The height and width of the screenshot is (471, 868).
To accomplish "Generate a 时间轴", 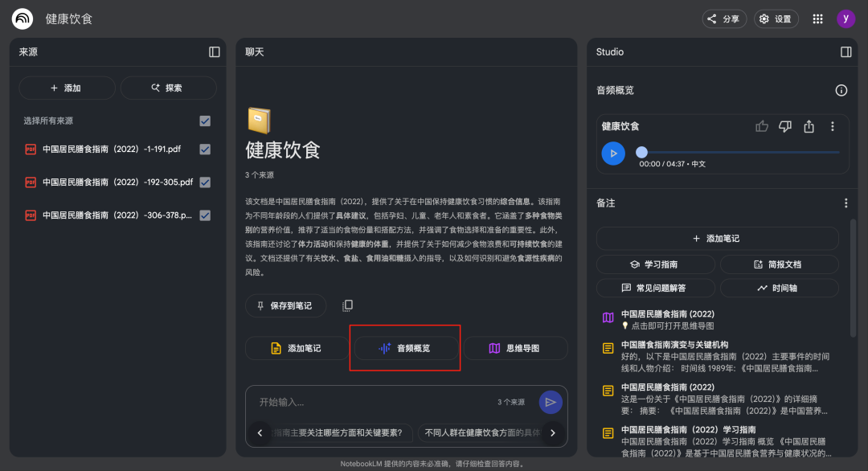I will coord(779,288).
